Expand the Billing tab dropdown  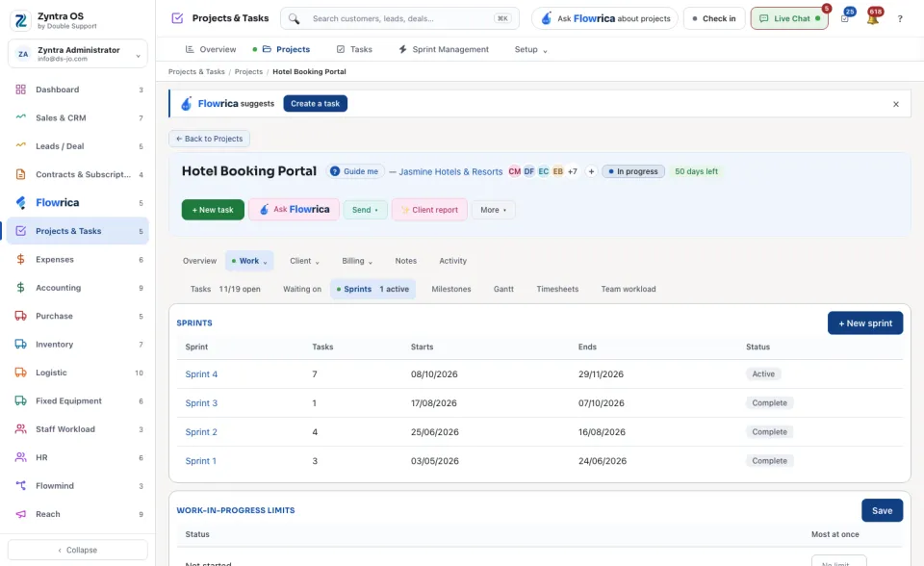tap(357, 261)
